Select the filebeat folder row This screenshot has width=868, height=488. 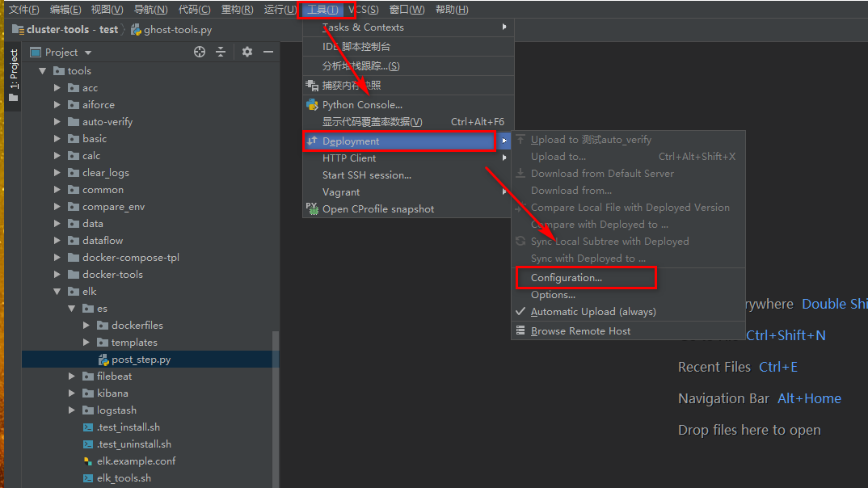(150, 377)
